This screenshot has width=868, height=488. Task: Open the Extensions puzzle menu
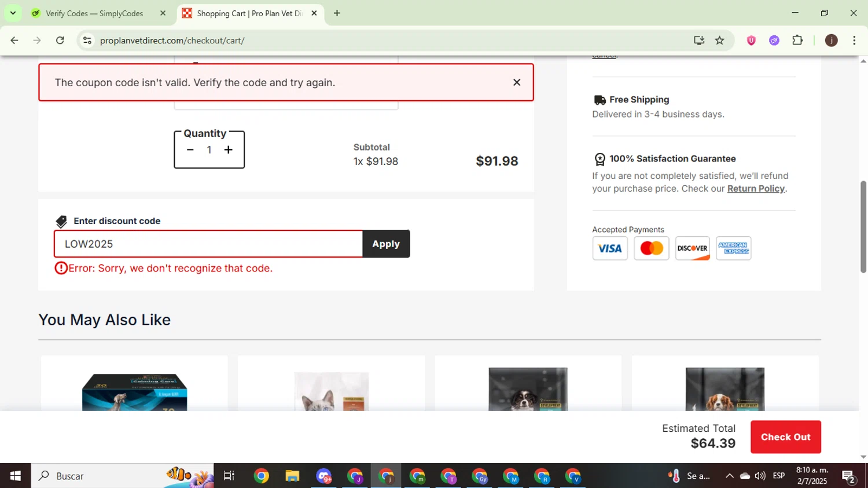point(797,41)
